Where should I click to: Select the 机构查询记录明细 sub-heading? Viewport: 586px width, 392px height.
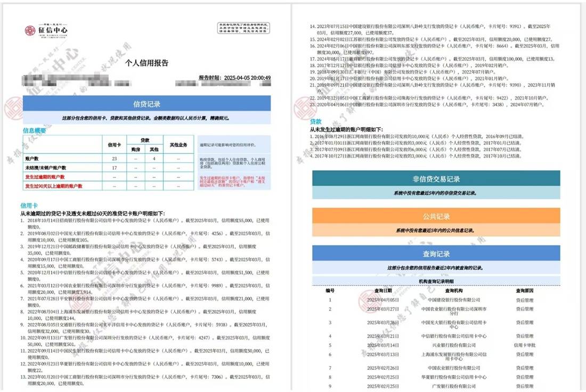click(x=436, y=281)
